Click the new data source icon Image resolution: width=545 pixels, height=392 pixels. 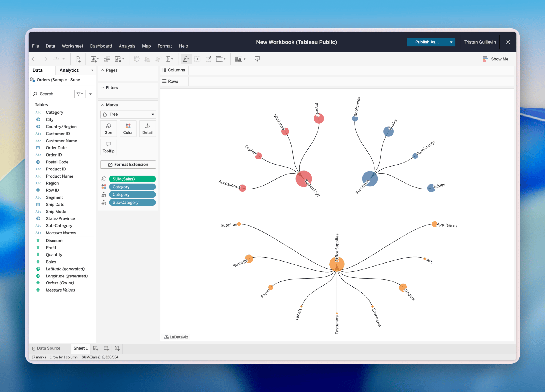(78, 59)
